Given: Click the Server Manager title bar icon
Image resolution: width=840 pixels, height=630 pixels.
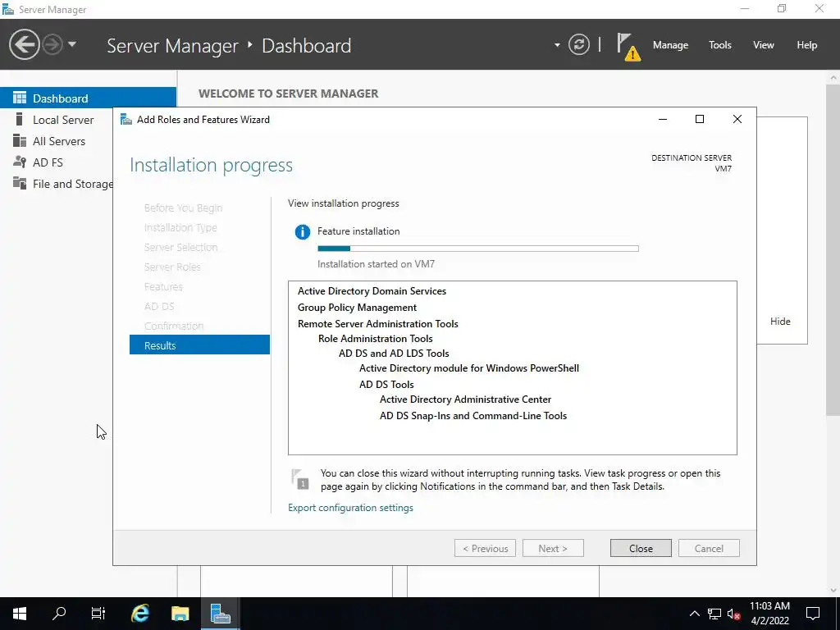Looking at the screenshot, I should click(x=8, y=9).
